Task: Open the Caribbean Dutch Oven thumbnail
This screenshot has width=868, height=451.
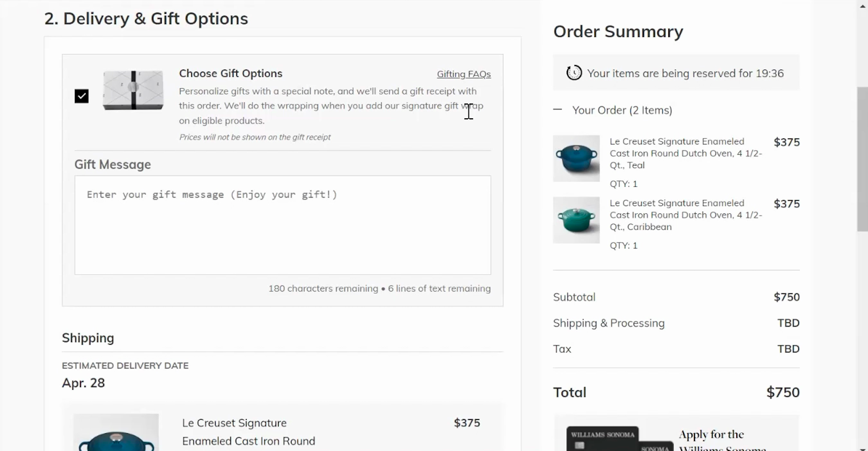Action: pos(576,220)
